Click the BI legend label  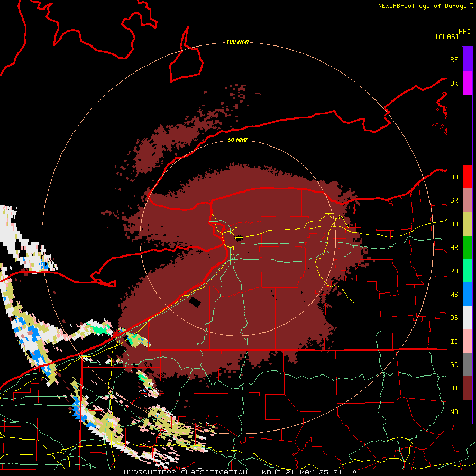(x=454, y=388)
